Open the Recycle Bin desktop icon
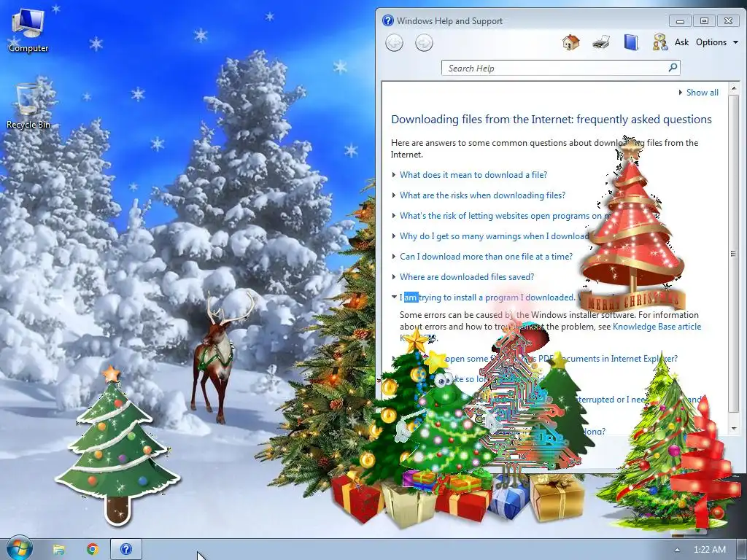Image resolution: width=747 pixels, height=560 pixels. (28, 106)
